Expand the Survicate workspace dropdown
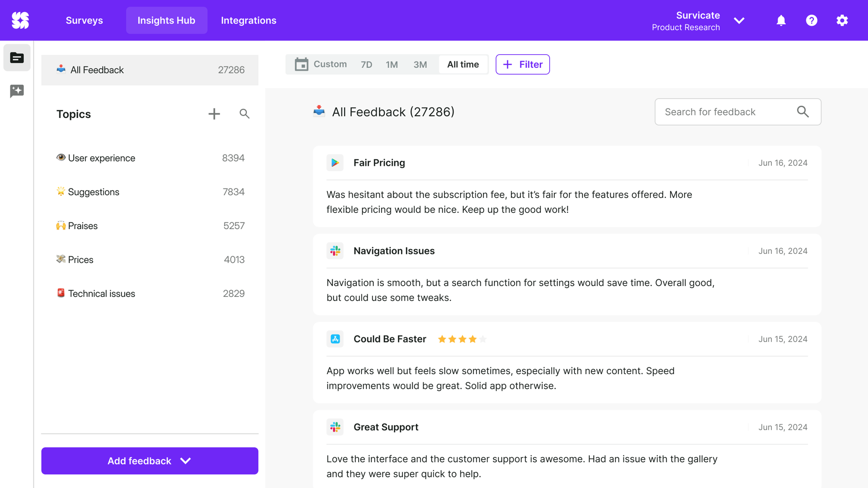868x488 pixels. pyautogui.click(x=739, y=21)
